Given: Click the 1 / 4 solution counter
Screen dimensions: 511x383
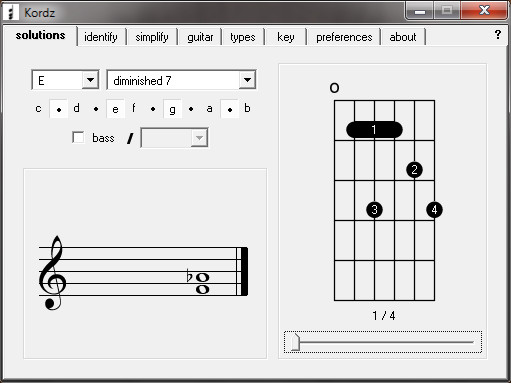Looking at the screenshot, I should pos(384,315).
